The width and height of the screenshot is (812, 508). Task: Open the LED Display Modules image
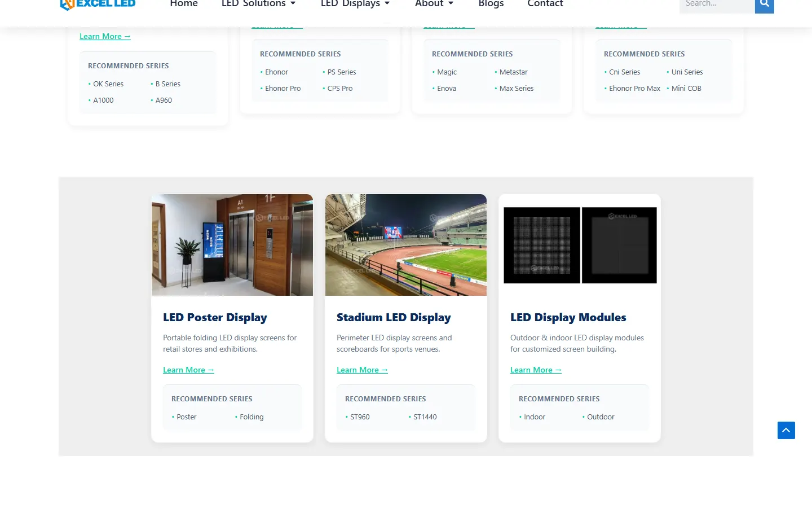pyautogui.click(x=580, y=245)
